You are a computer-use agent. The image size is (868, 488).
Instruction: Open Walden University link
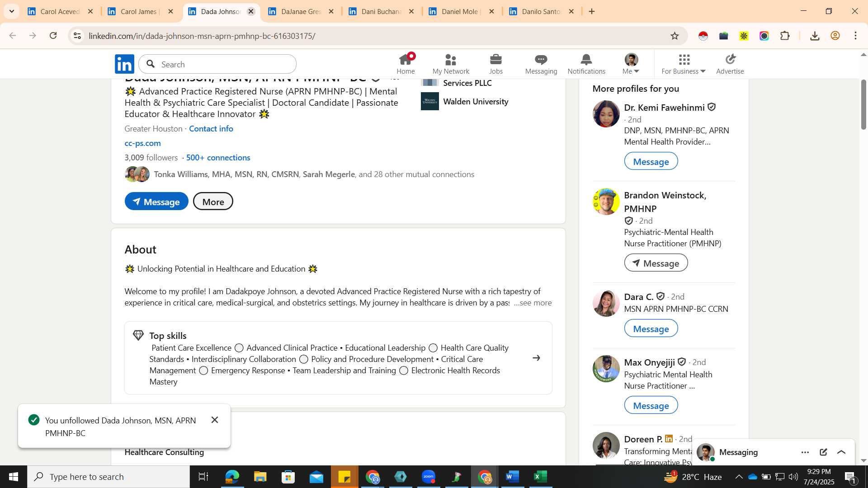(475, 102)
